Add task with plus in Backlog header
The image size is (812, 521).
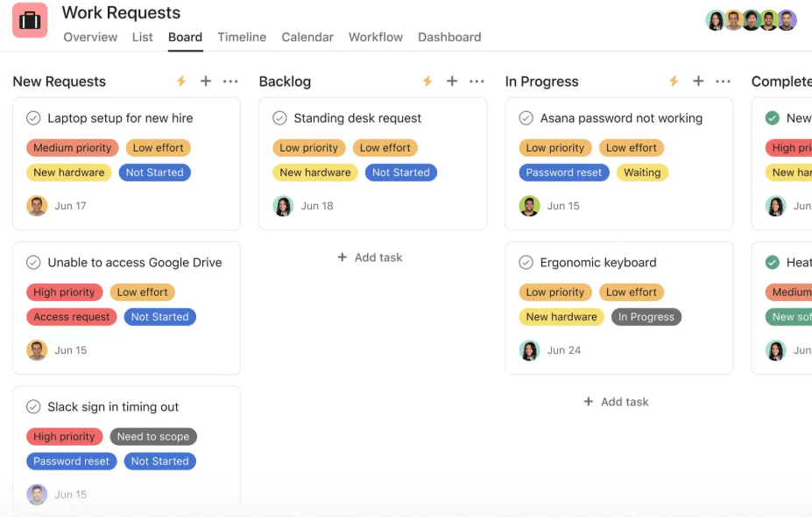pos(452,81)
